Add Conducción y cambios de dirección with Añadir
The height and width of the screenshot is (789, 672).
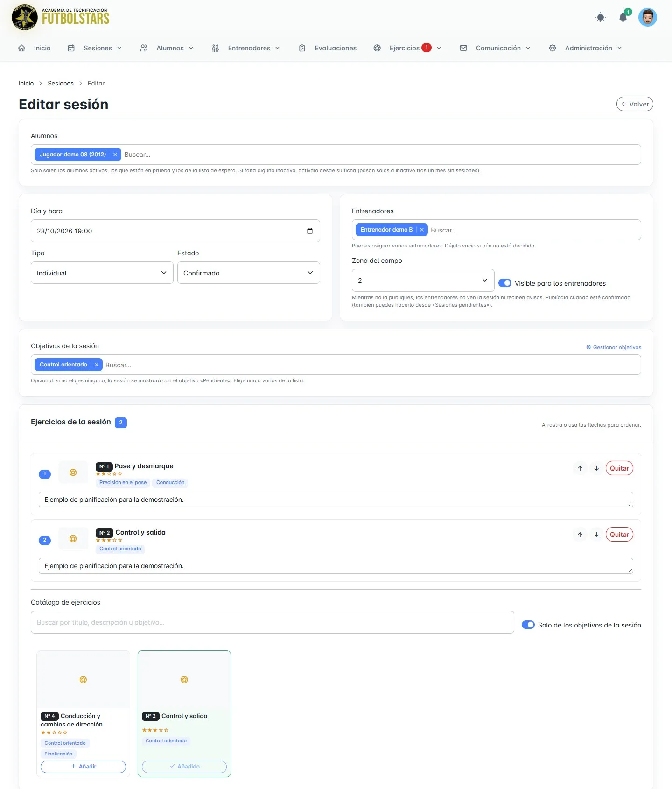point(83,767)
